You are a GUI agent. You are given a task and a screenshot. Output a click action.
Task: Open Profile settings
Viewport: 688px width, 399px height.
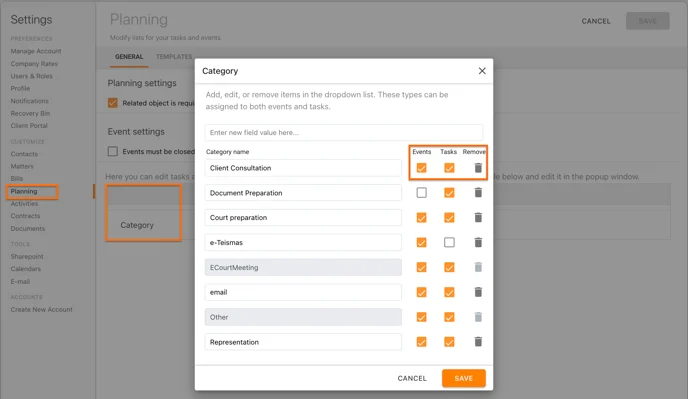20,88
